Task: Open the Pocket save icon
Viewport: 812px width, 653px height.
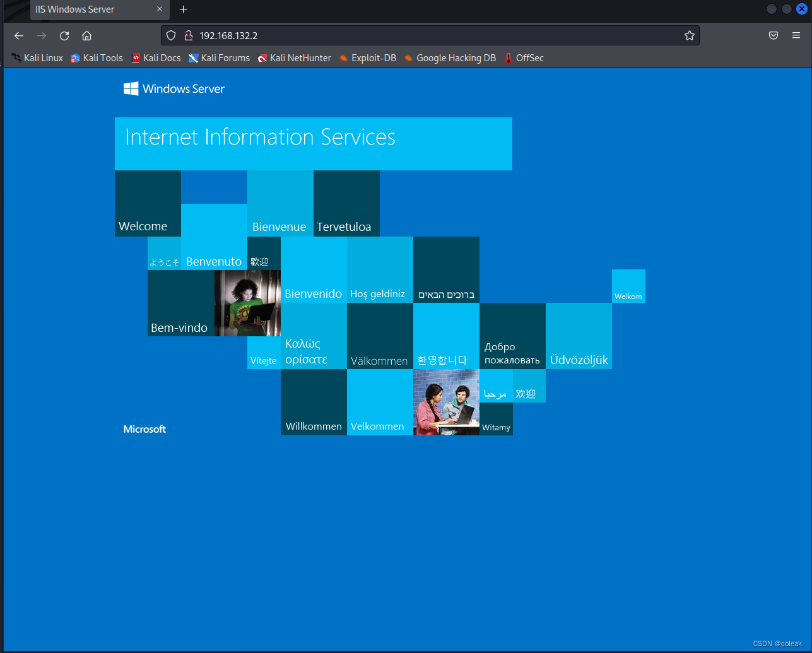Action: 774,36
